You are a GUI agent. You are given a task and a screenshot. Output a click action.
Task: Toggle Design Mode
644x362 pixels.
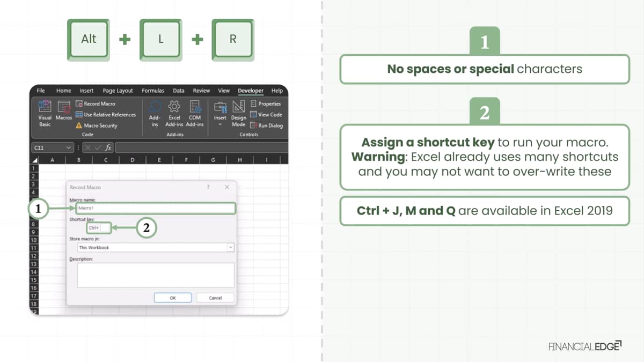(238, 114)
